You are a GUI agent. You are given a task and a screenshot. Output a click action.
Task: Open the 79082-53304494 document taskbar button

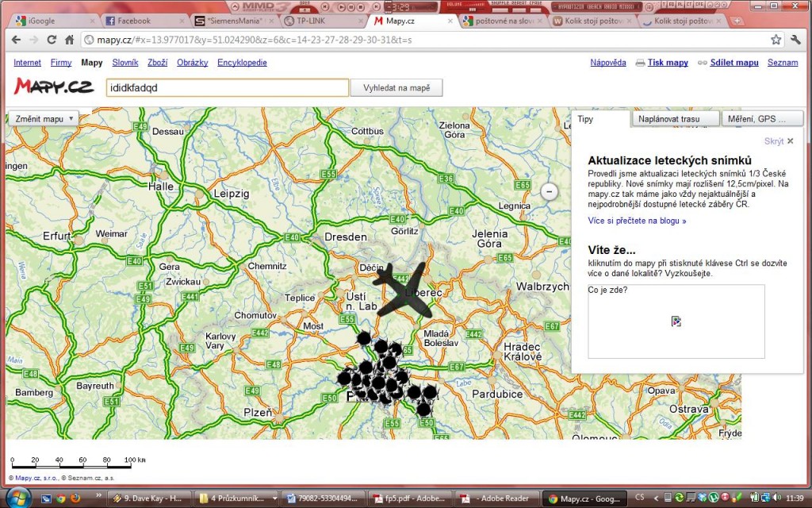[324, 498]
